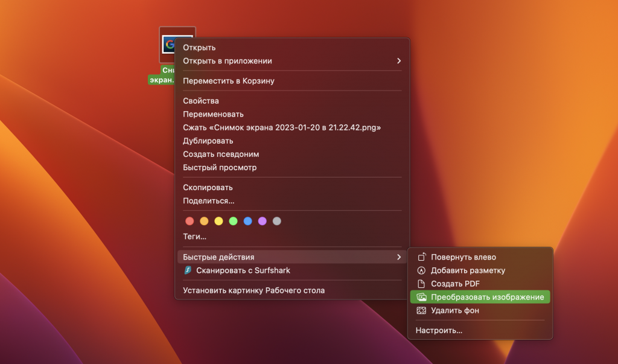618x364 pixels.
Task: Apply the orange tag color
Action: pyautogui.click(x=204, y=221)
